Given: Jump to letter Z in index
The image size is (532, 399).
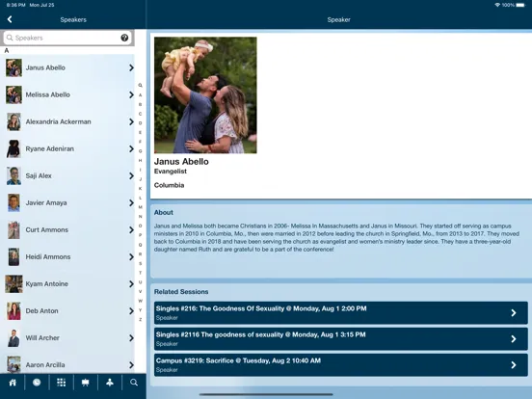Looking at the screenshot, I should point(140,320).
